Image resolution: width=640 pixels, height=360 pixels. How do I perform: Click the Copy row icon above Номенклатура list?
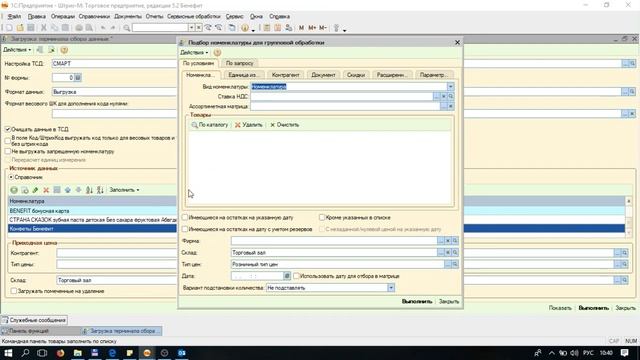pos(25,190)
